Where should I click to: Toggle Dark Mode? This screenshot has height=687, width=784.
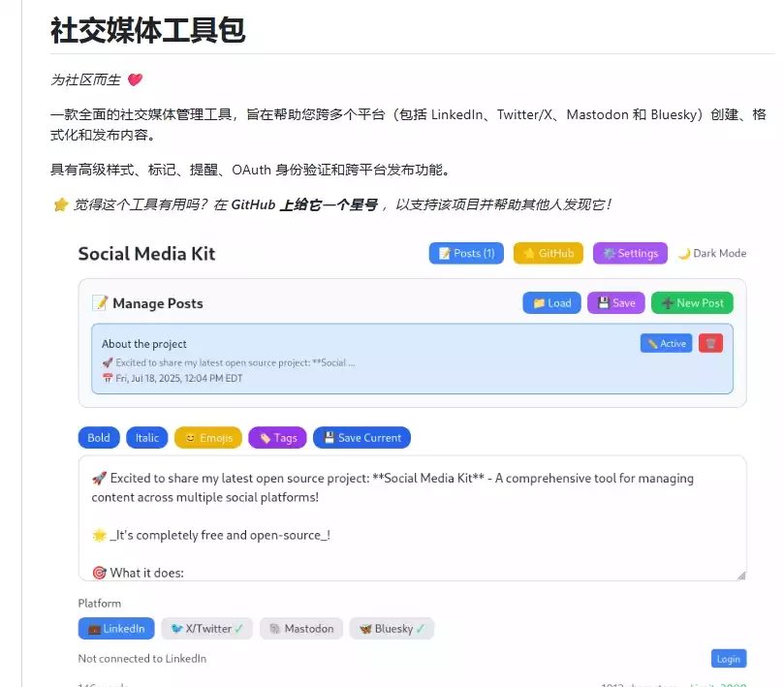click(712, 254)
